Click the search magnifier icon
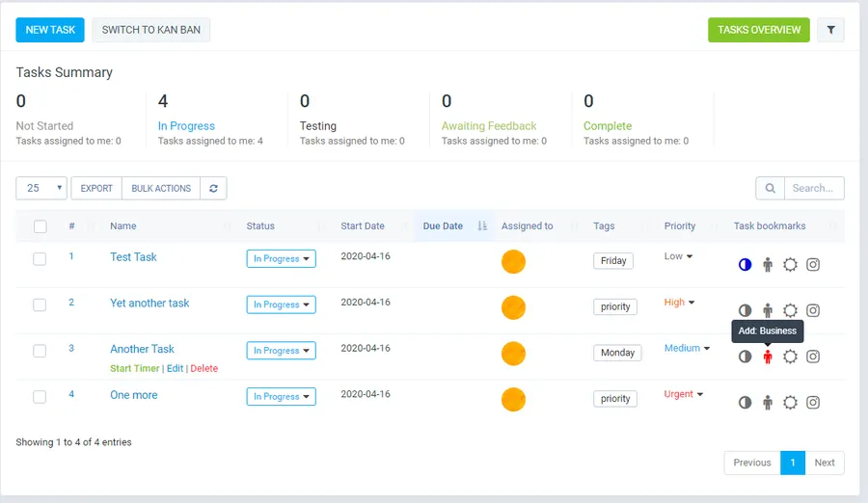The width and height of the screenshot is (868, 503). 770,188
